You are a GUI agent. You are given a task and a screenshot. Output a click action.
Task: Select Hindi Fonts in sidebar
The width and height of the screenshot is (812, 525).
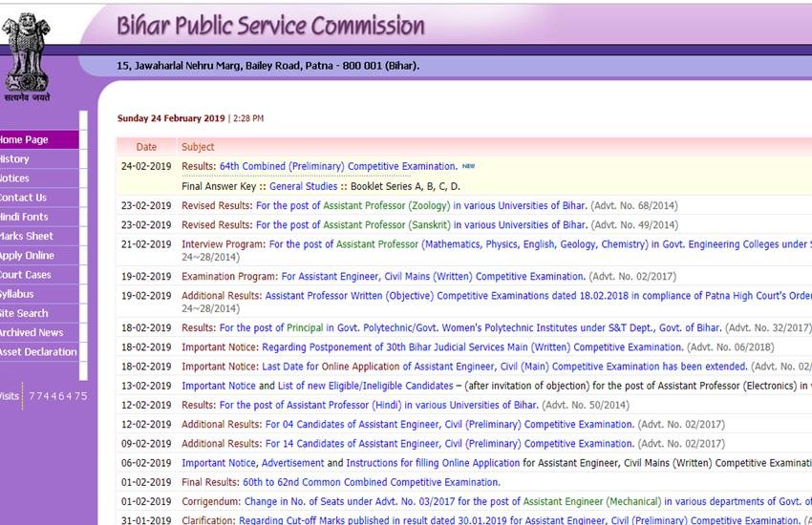(x=24, y=217)
